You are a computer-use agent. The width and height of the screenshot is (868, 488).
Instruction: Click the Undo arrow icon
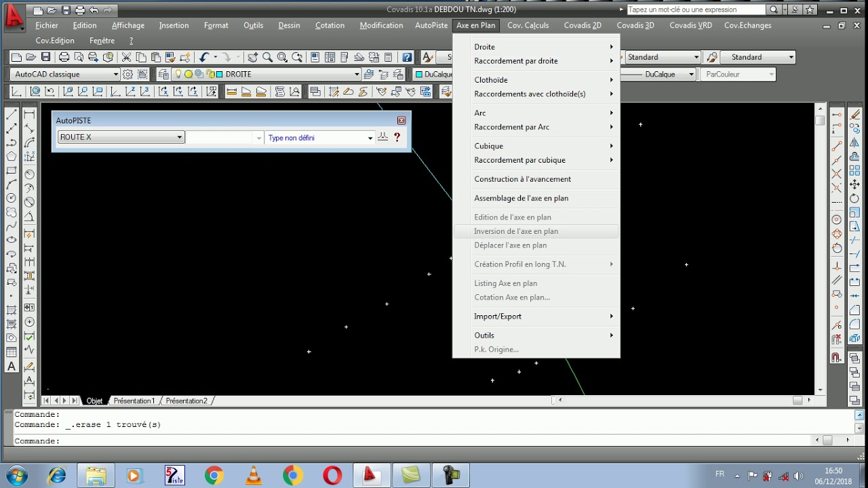click(204, 58)
